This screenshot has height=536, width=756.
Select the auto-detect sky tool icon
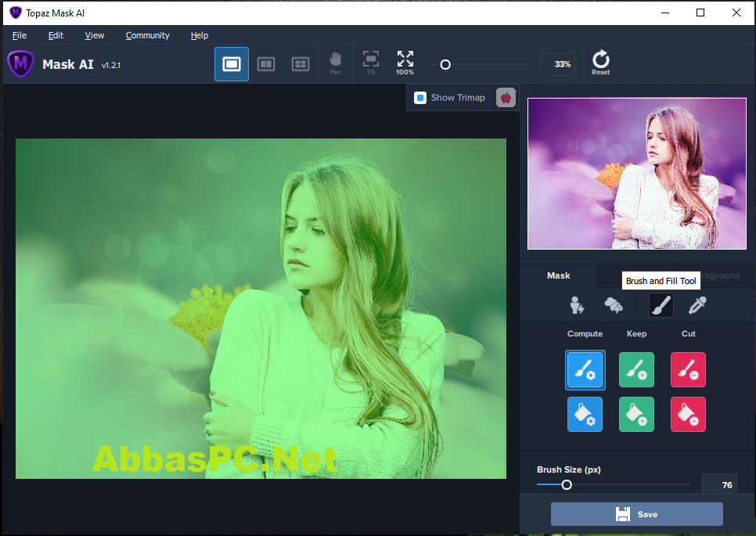[x=614, y=305]
